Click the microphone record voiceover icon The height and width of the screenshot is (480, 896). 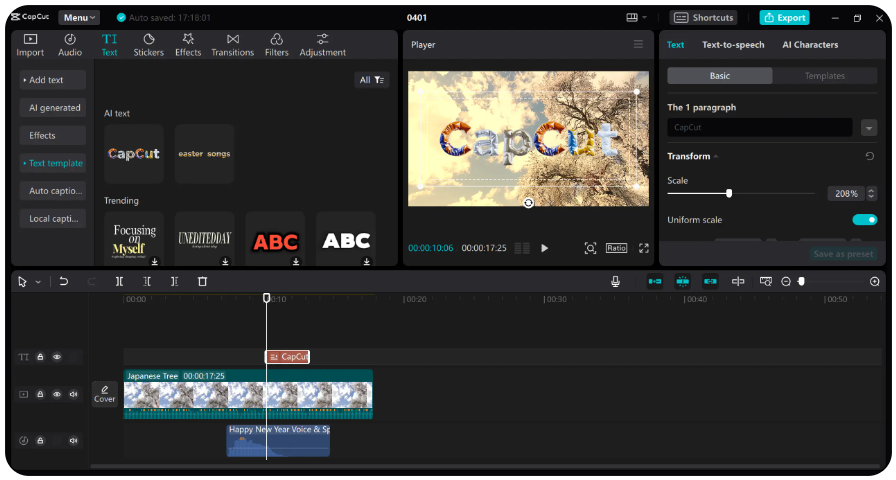click(615, 281)
